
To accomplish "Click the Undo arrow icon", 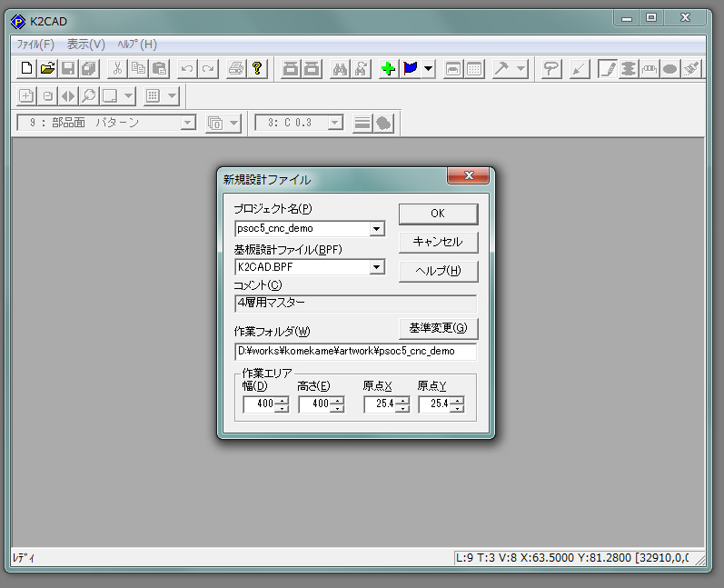I will pyautogui.click(x=187, y=69).
